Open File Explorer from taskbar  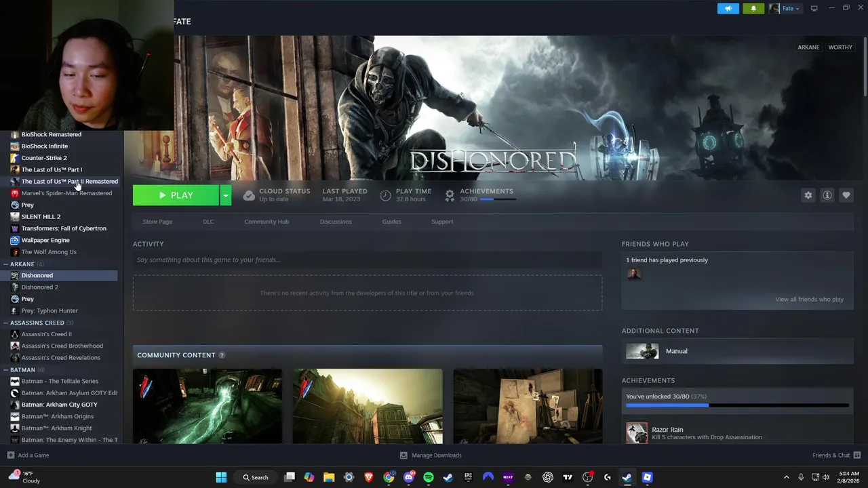pos(329,477)
